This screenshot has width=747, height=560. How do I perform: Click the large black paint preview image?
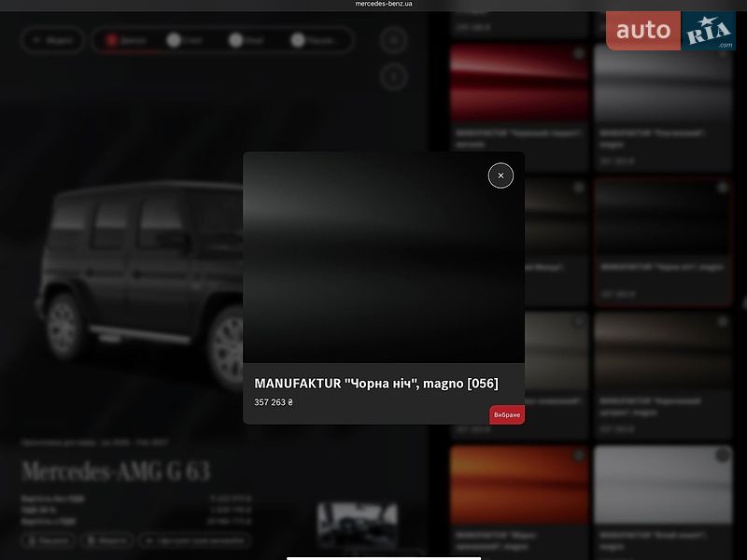(x=384, y=258)
